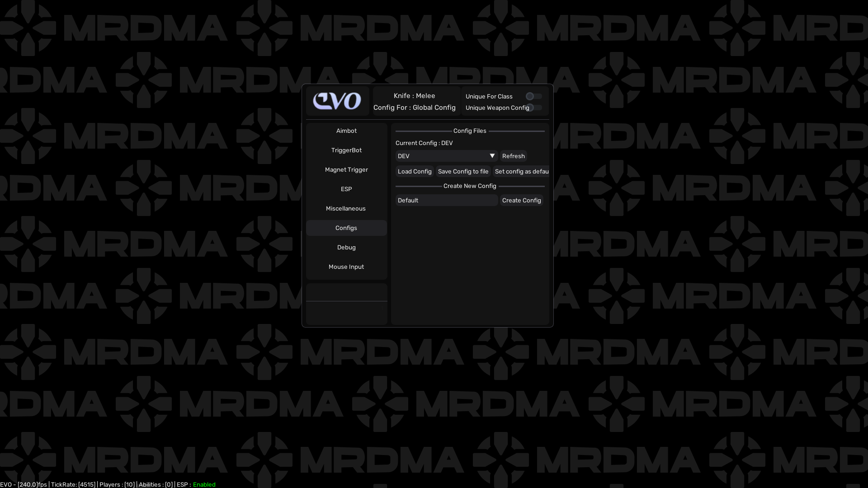This screenshot has width=868, height=488.
Task: Click the Create Config button
Action: 521,200
